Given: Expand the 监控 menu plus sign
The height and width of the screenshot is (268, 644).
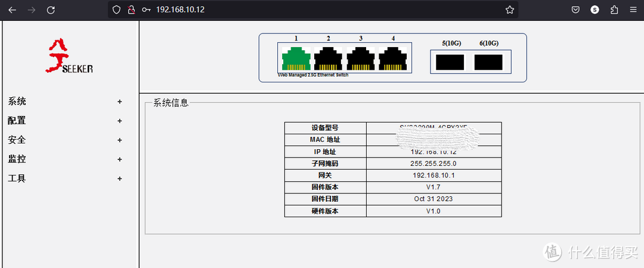Looking at the screenshot, I should [x=119, y=159].
